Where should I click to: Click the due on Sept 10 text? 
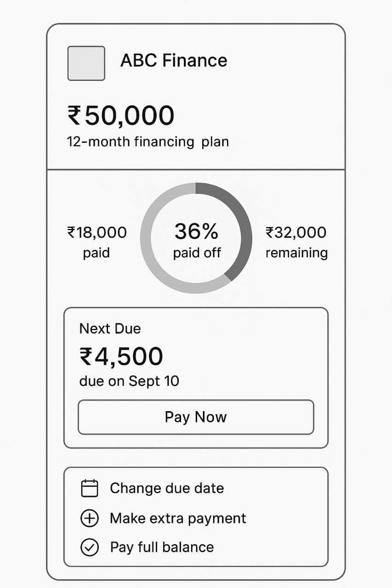[129, 381]
